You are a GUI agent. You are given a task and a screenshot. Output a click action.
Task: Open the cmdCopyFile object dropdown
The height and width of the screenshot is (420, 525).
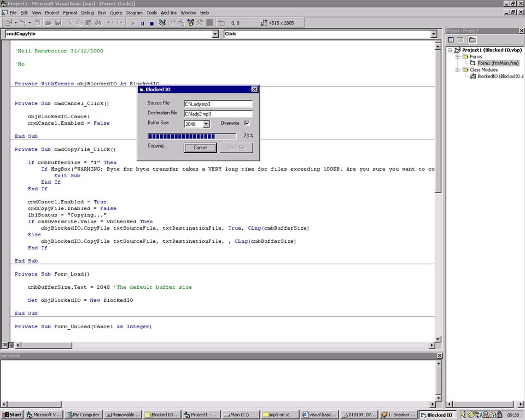(215, 34)
